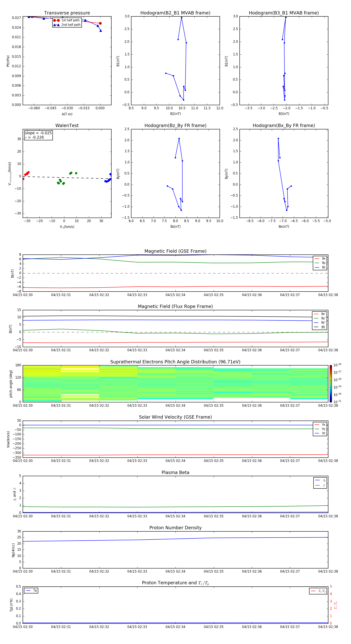Select the 'Vy' velocity legend entry

(320, 429)
